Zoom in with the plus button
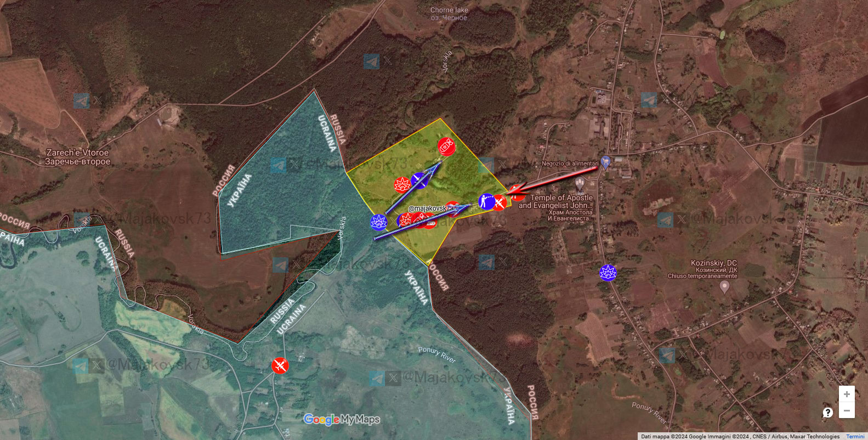The image size is (868, 440). (x=847, y=394)
